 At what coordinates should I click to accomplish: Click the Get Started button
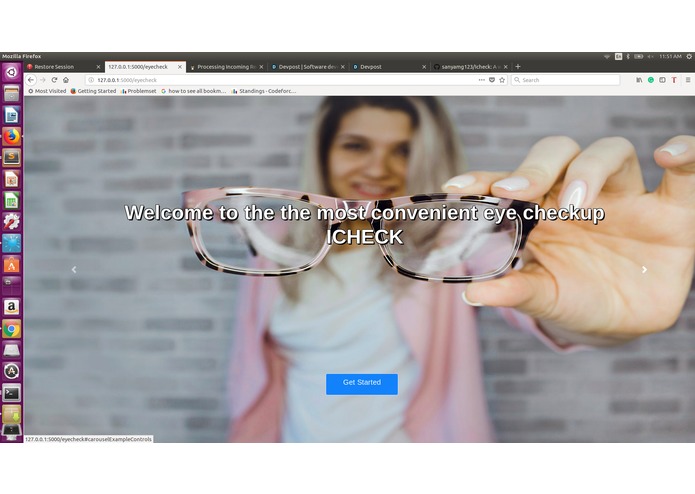pos(362,384)
